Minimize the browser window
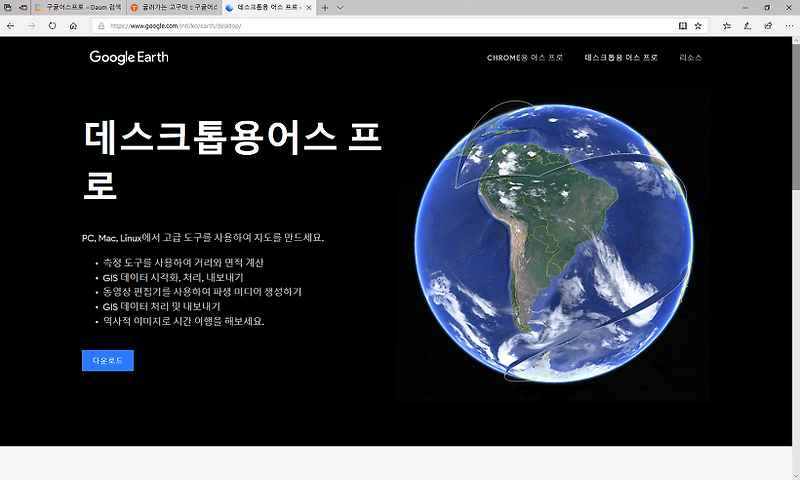 coord(745,8)
